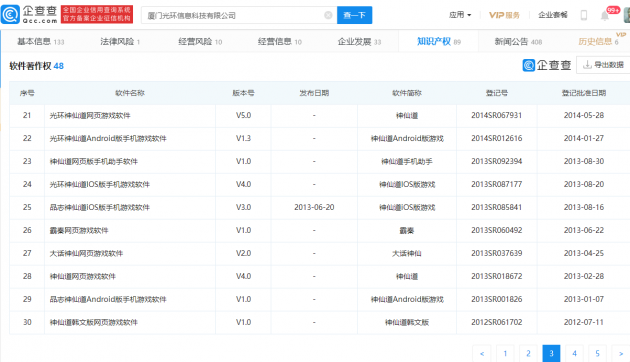Click the 软件名称 column header
This screenshot has width=630, height=362.
[x=130, y=93]
